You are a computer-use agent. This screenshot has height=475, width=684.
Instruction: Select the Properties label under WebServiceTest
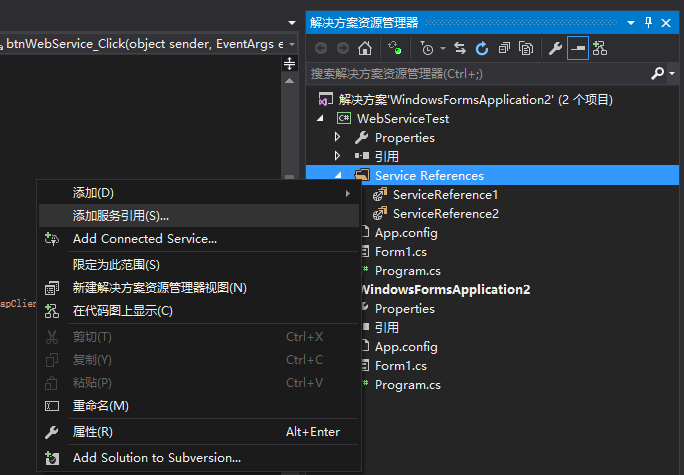point(404,138)
